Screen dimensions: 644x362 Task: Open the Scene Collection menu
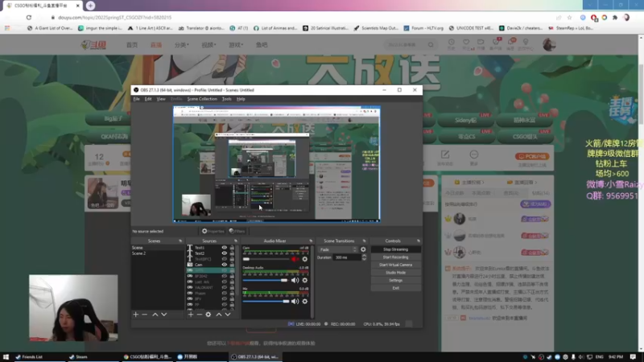coord(202,99)
